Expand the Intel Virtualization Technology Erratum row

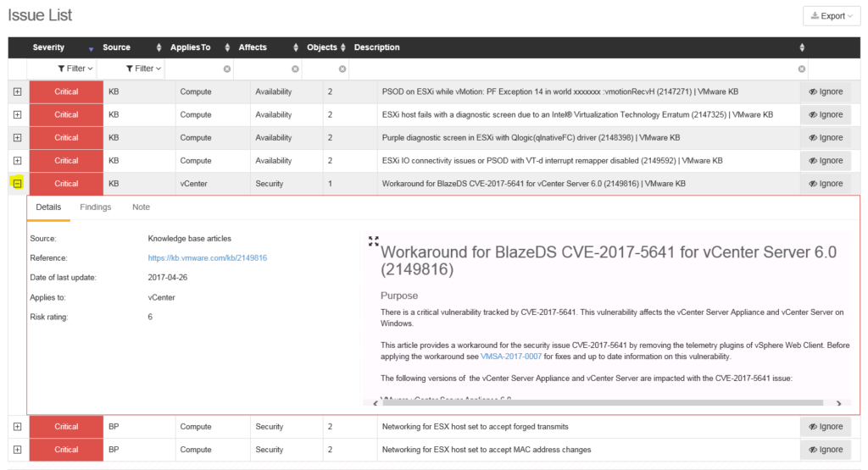pyautogui.click(x=17, y=115)
